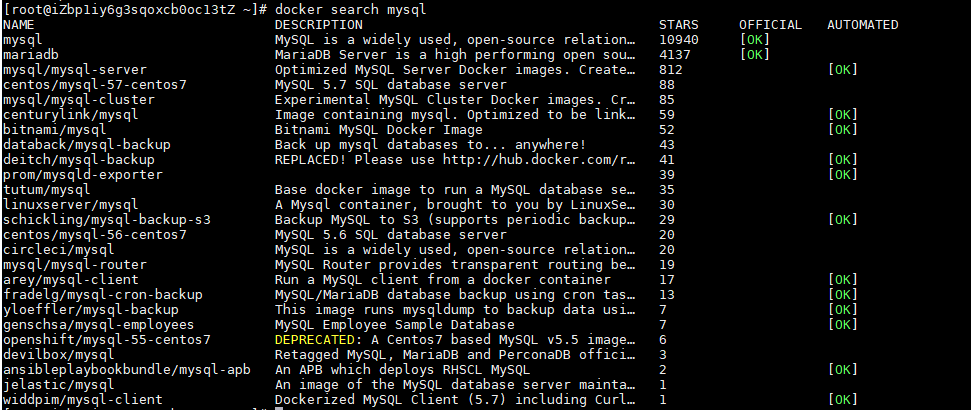Click the yellow DEPRECATED label in openshift row
This screenshot has height=410, width=971.
(x=315, y=340)
